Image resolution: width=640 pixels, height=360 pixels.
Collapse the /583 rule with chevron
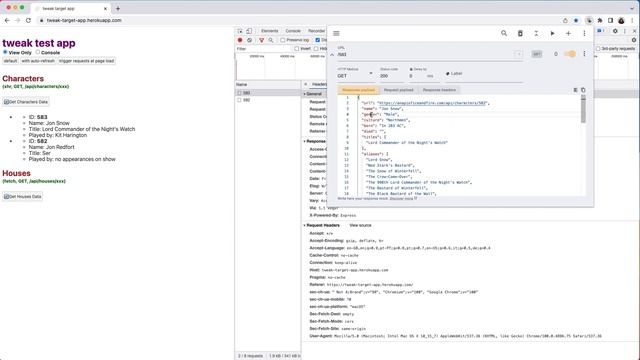pos(332,55)
